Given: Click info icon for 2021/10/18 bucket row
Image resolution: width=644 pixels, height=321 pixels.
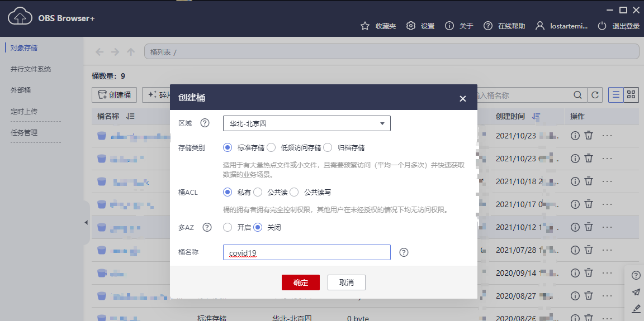Looking at the screenshot, I should [575, 181].
